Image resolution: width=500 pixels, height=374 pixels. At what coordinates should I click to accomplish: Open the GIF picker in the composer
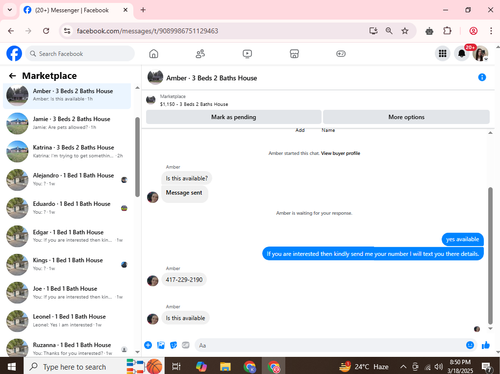click(x=186, y=345)
